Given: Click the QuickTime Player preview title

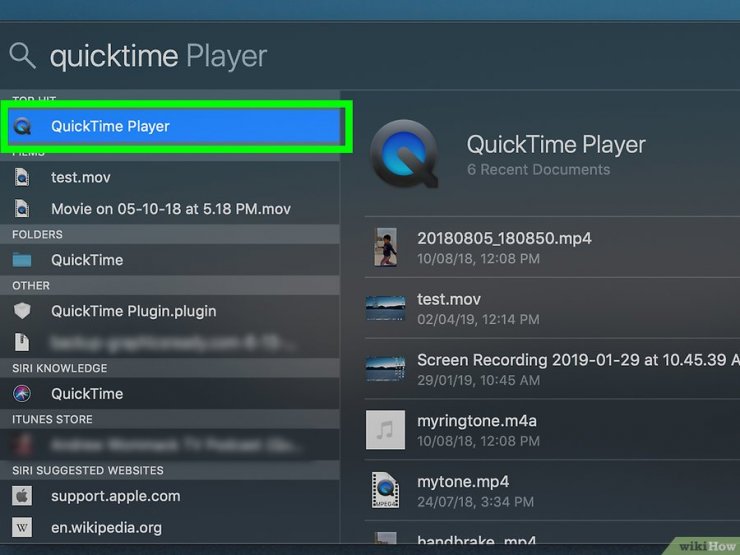Looking at the screenshot, I should pyautogui.click(x=556, y=144).
